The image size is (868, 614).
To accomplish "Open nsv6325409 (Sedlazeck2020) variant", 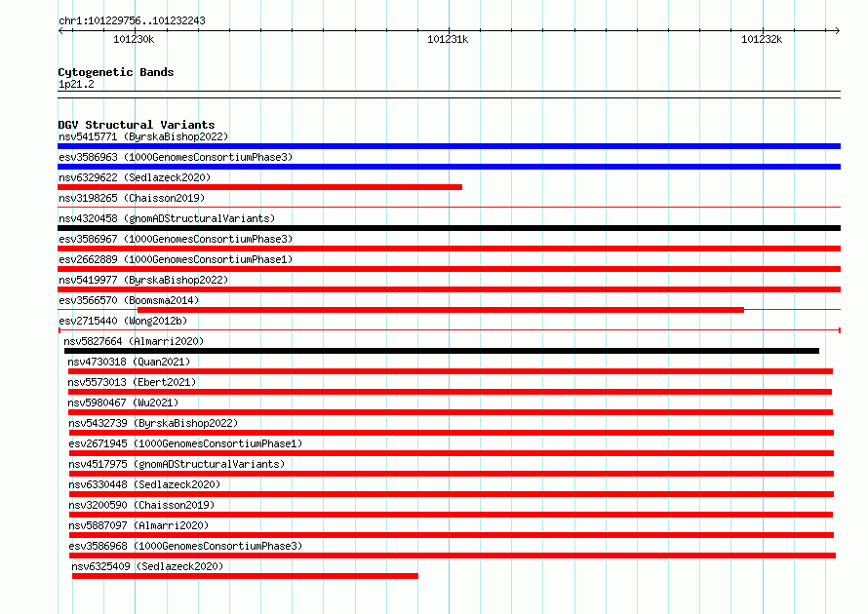I will [147, 566].
